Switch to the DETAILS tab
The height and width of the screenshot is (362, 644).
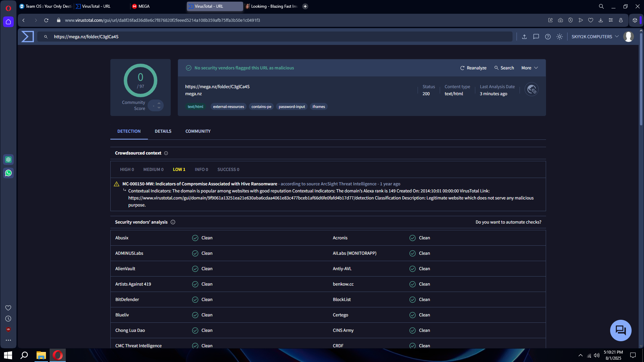click(163, 131)
